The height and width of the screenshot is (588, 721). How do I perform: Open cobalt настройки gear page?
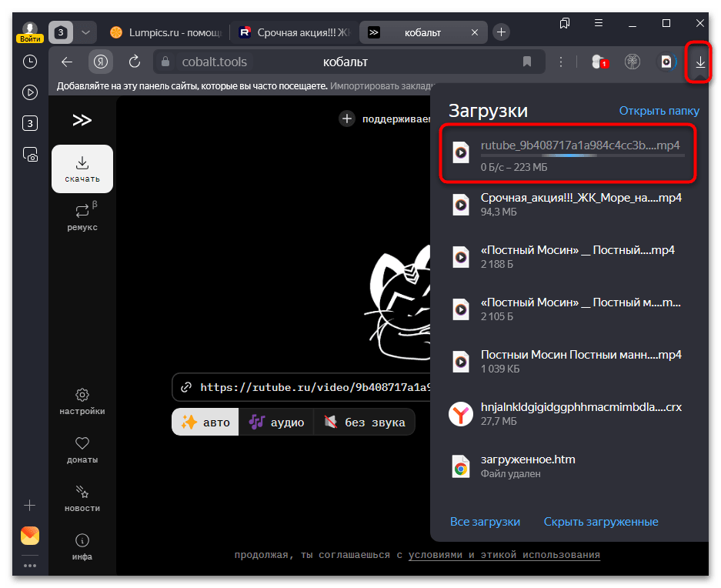82,402
